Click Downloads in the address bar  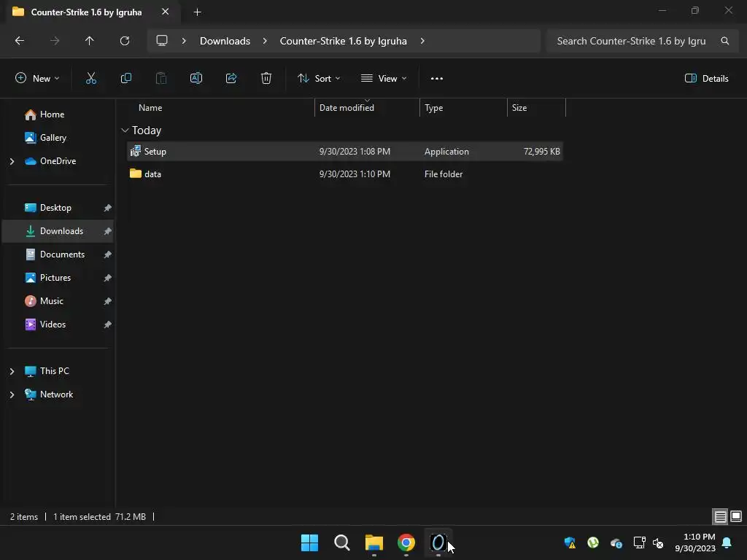pos(225,41)
